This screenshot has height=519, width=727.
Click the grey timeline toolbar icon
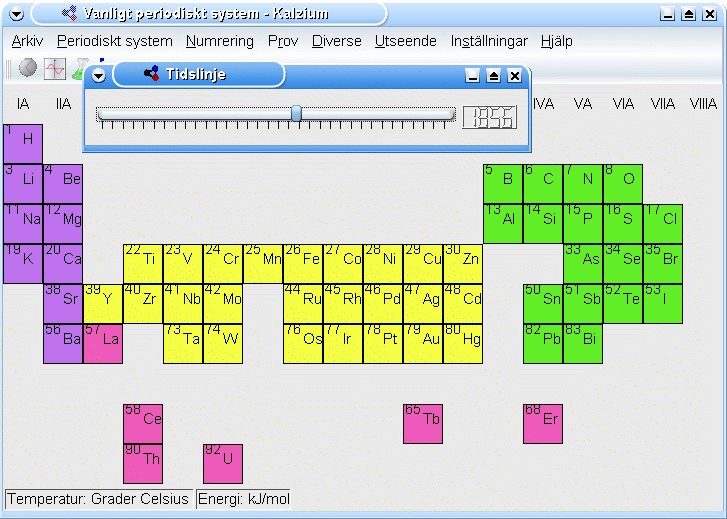point(28,68)
